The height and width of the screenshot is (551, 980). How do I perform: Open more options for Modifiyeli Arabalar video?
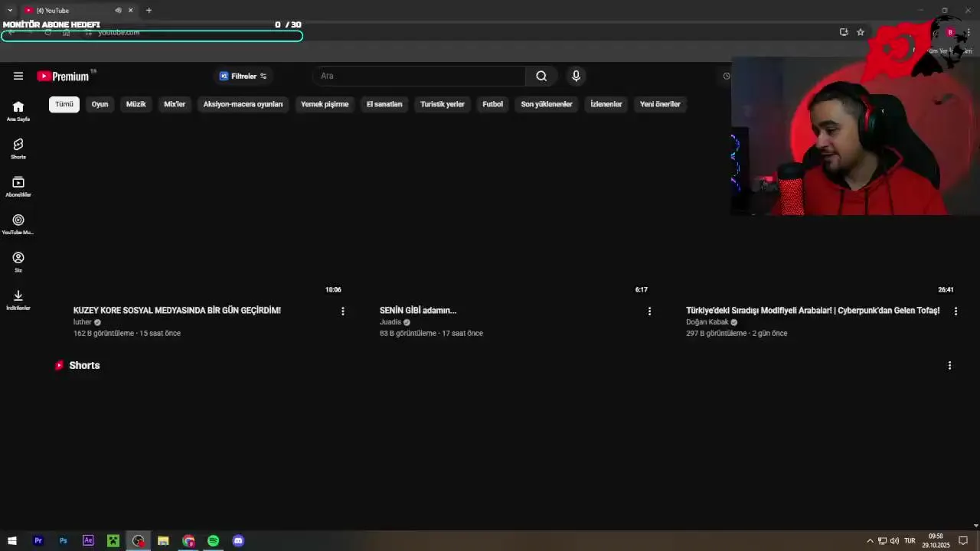(x=955, y=311)
